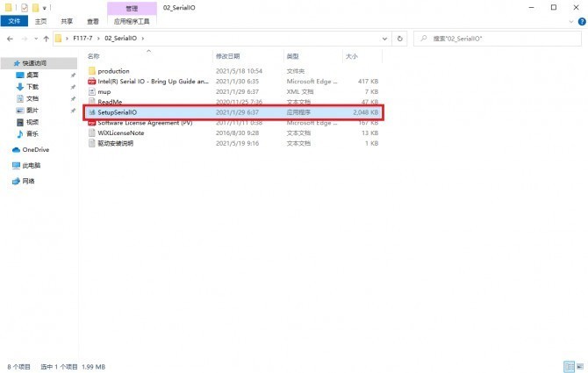Click the SetupSerialIO installer icon
The height and width of the screenshot is (373, 588).
pos(92,112)
